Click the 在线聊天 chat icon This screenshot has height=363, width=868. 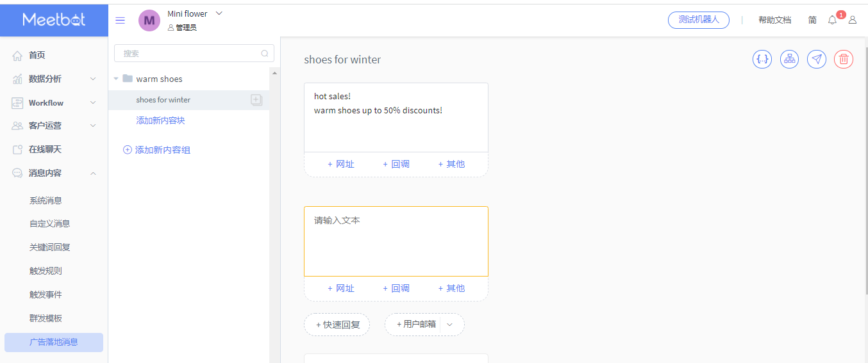point(17,150)
